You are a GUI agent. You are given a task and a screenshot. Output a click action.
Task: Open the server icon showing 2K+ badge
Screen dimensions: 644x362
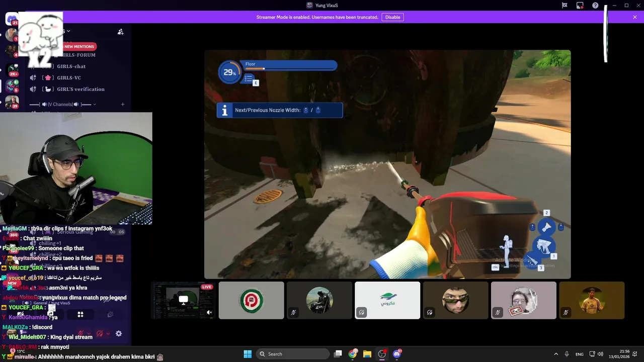pos(12,70)
